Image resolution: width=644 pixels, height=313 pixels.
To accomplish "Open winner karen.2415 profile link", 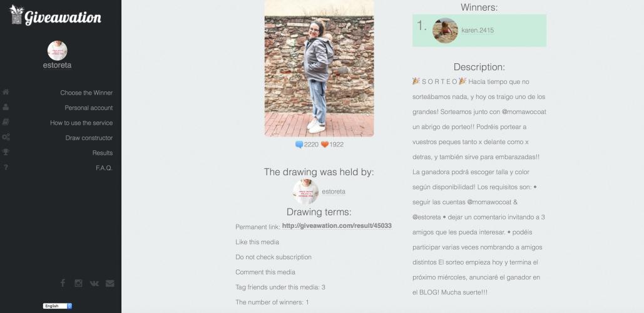I will [x=478, y=31].
